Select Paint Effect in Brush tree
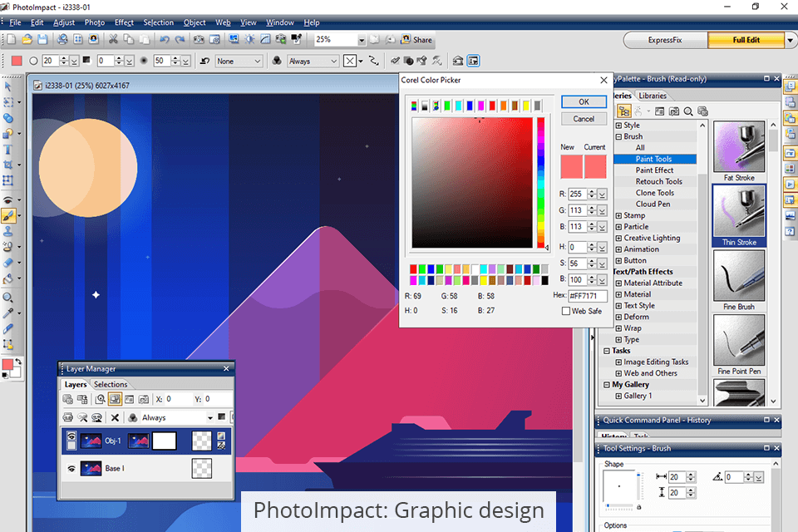 click(654, 170)
